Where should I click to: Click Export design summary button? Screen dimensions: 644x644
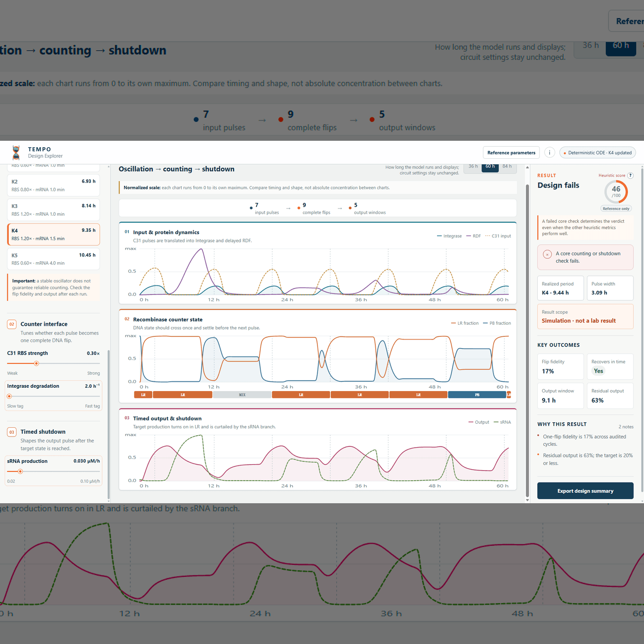click(x=585, y=491)
